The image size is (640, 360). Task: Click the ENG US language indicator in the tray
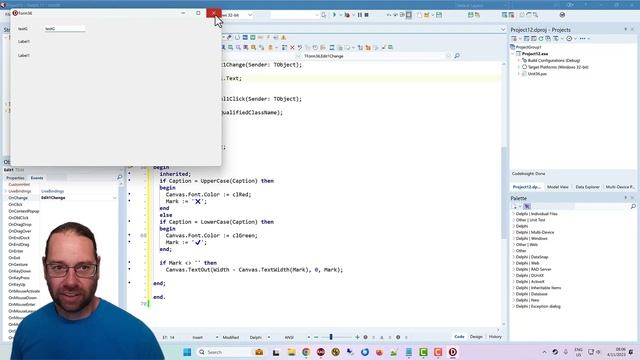[578, 352]
